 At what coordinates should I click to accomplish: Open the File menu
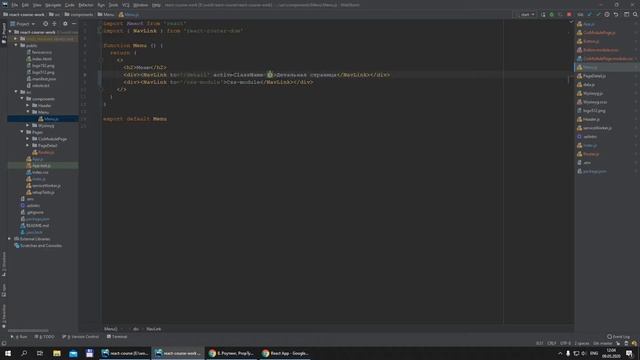15,5
